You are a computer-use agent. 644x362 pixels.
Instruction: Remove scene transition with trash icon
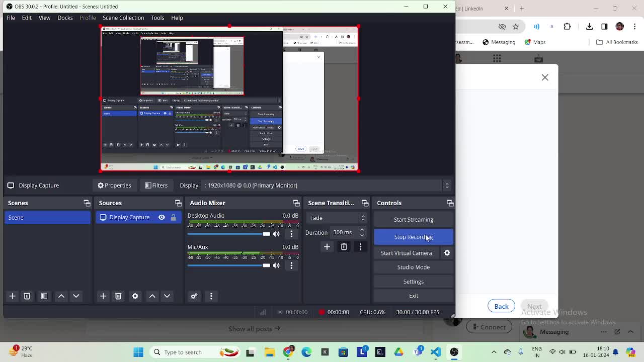click(x=344, y=247)
